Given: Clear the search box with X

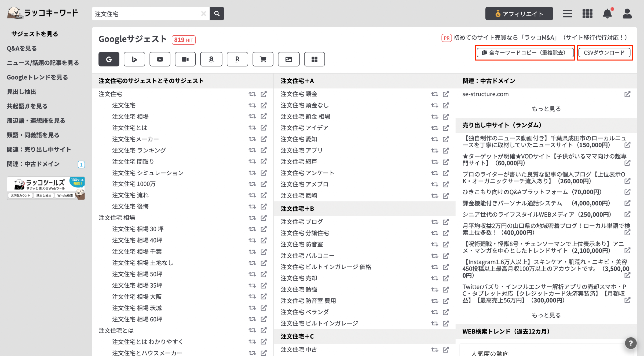Looking at the screenshot, I should (x=203, y=13).
